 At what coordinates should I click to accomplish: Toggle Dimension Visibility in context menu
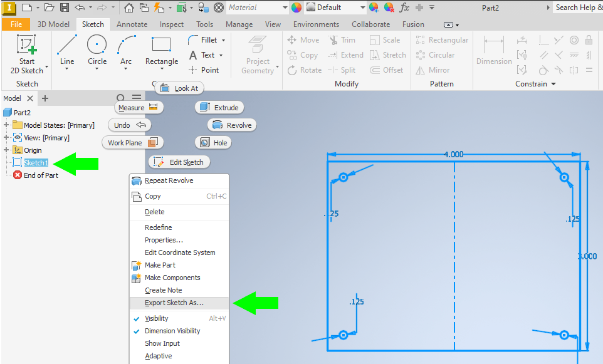tap(172, 331)
